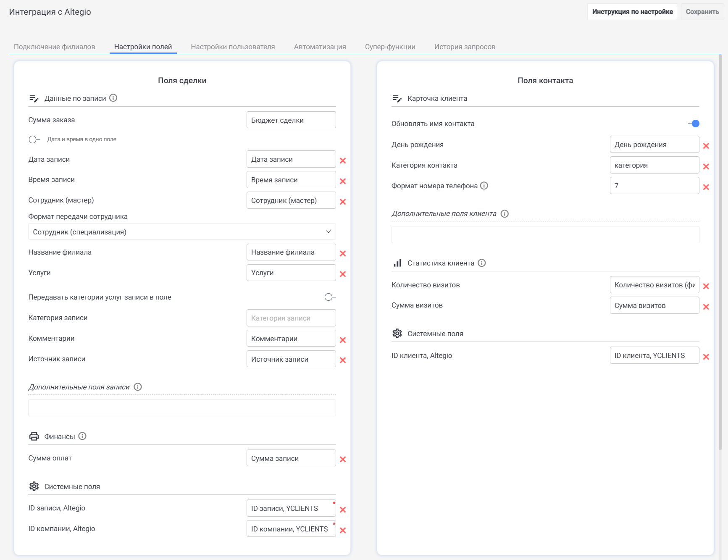Clear the ID клиента, Altegio mapping
This screenshot has width=728, height=560.
(x=706, y=357)
